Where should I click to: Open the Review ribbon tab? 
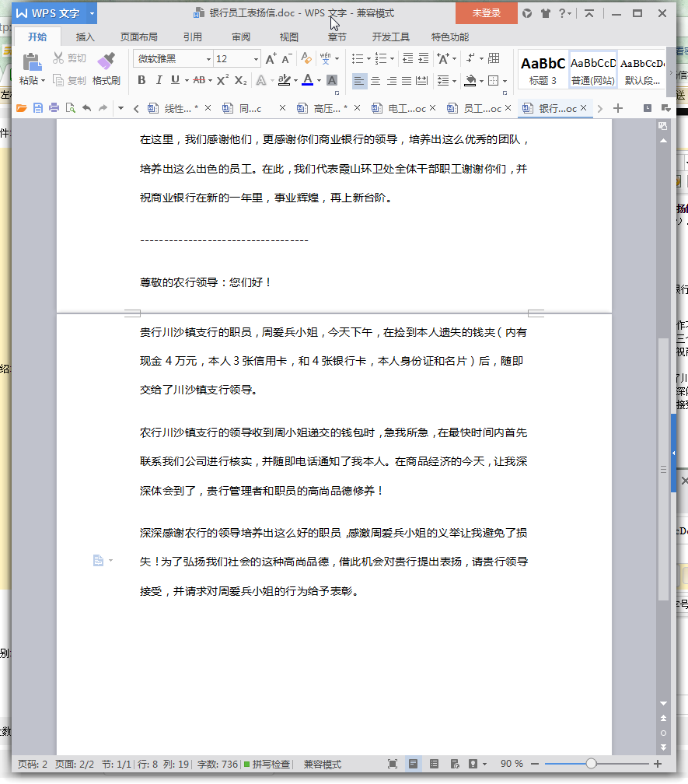point(241,37)
